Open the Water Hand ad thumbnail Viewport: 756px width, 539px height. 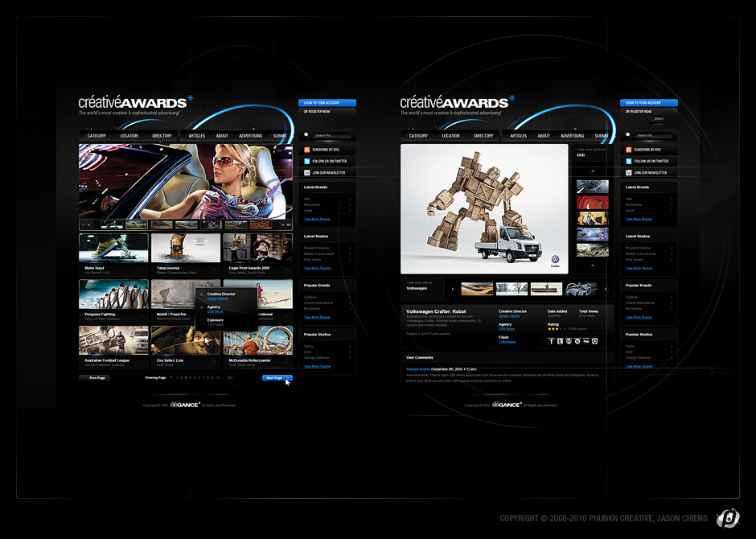(x=113, y=248)
